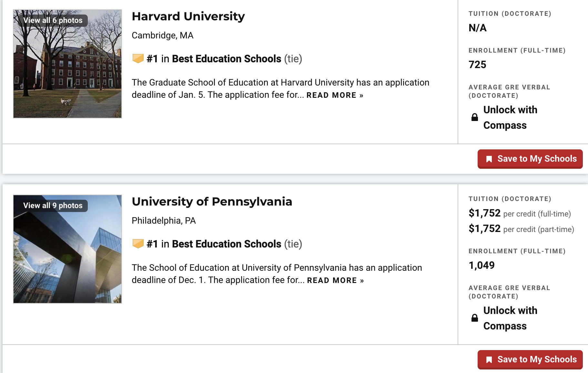Click the Pennsylvania modern building thumbnail
The height and width of the screenshot is (373, 588).
click(67, 249)
